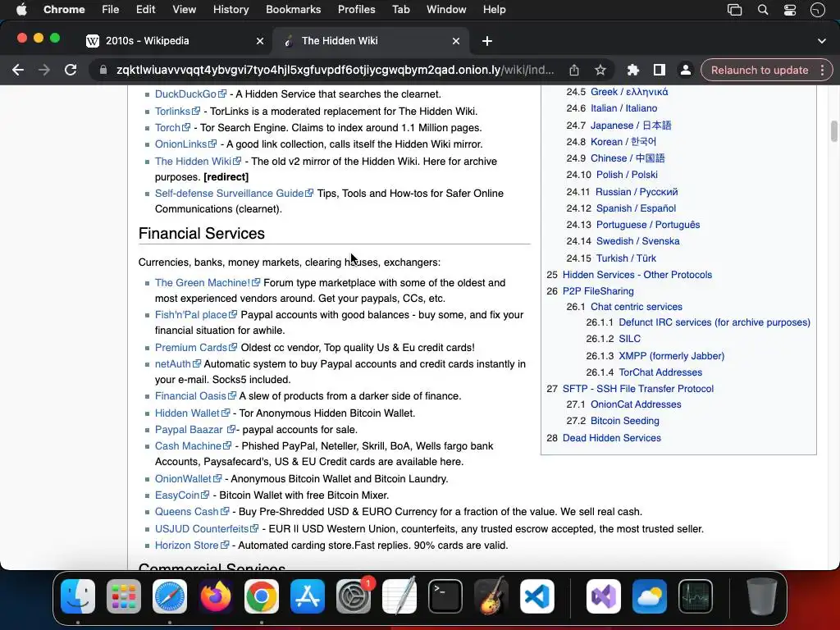
Task: Open the EasyCoin link
Action: pos(177,495)
